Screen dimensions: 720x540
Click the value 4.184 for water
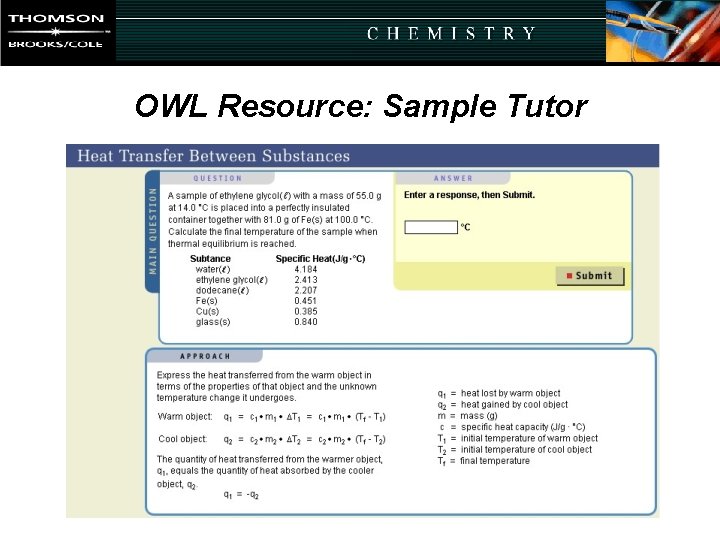[306, 270]
